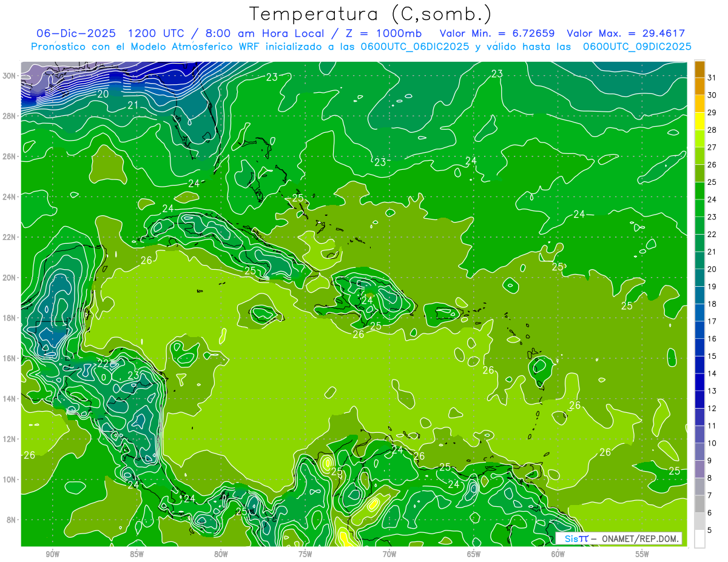Click the legend value 28
728x562 pixels.
[x=712, y=130]
